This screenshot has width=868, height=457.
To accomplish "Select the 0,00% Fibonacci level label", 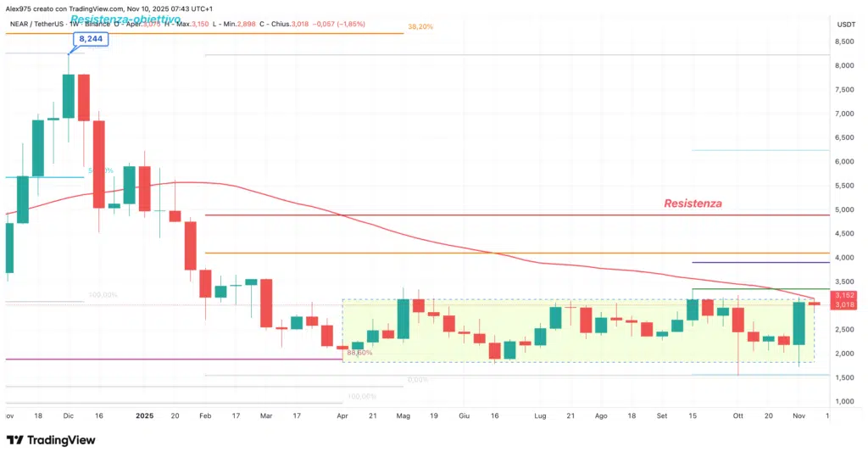I will tap(418, 380).
